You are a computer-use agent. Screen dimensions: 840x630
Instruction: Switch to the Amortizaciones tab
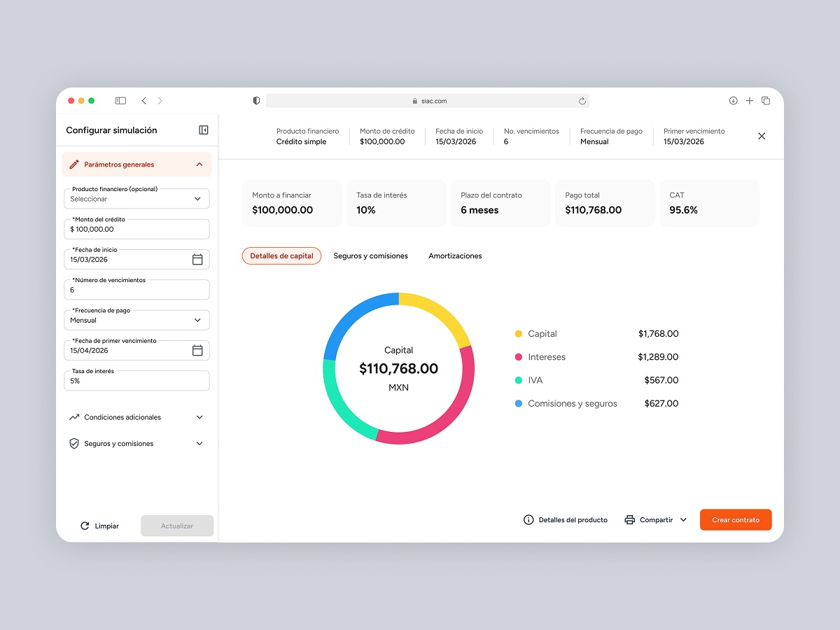(x=455, y=255)
